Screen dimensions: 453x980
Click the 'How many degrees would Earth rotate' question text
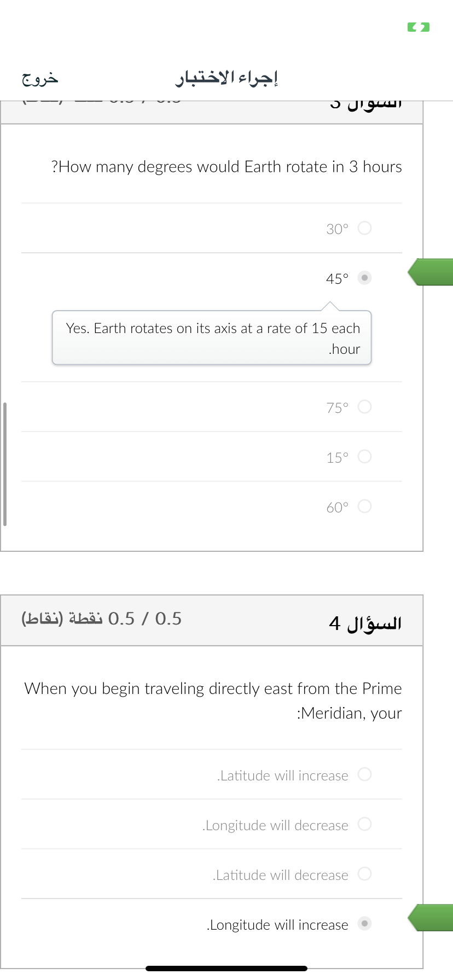click(226, 166)
